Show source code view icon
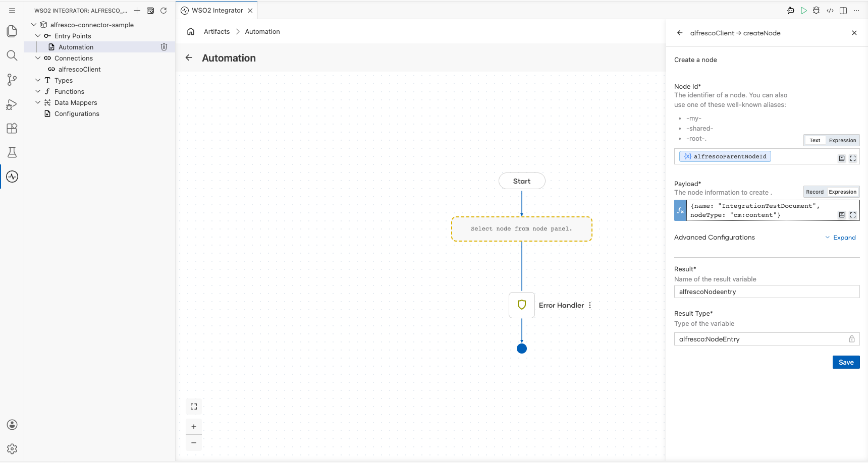 tap(830, 10)
